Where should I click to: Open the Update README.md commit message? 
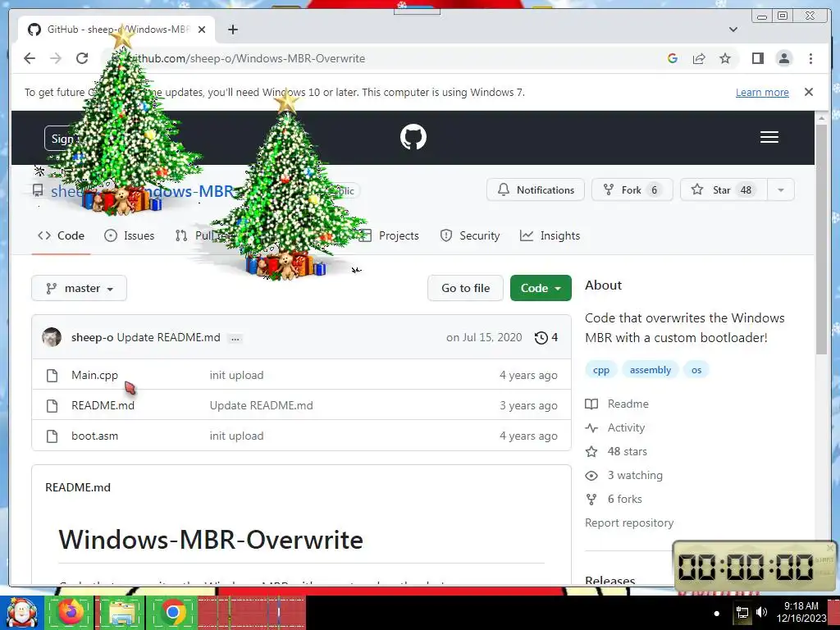point(169,337)
